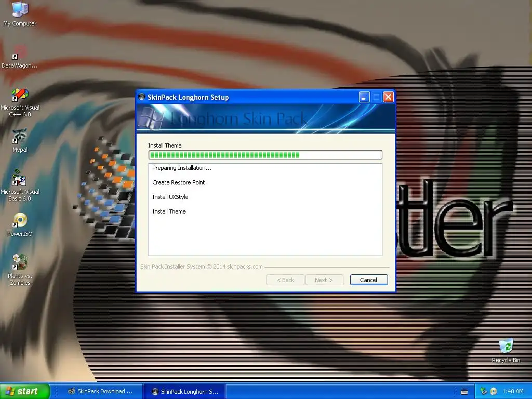
Task: Switch to SkinPack Download taskbar item
Action: click(100, 391)
